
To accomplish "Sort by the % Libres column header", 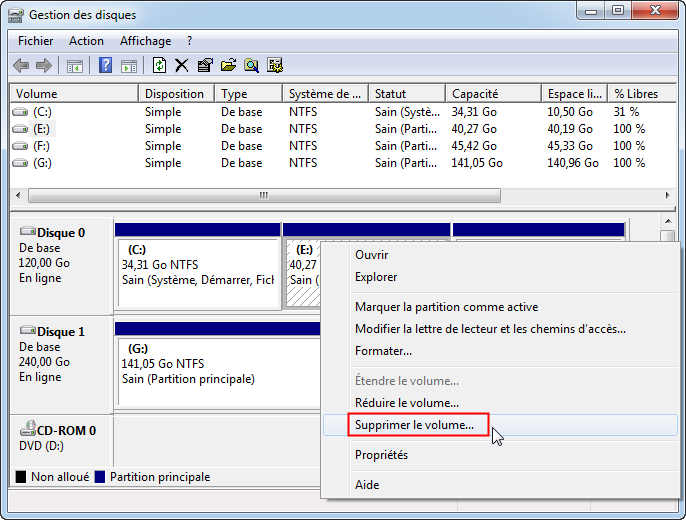I will [642, 94].
